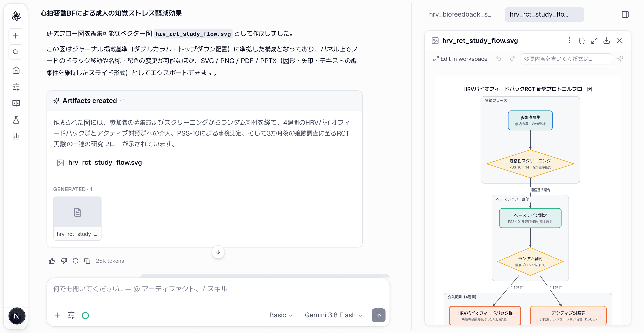Focus the 変更内容を書いてください input field
Image resolution: width=644 pixels, height=333 pixels.
pyautogui.click(x=566, y=59)
